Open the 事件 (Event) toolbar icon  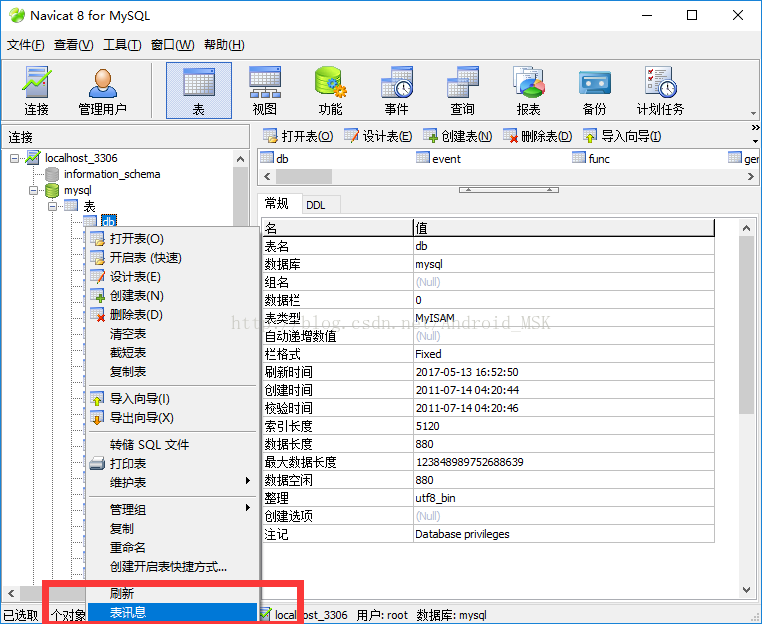coord(397,90)
